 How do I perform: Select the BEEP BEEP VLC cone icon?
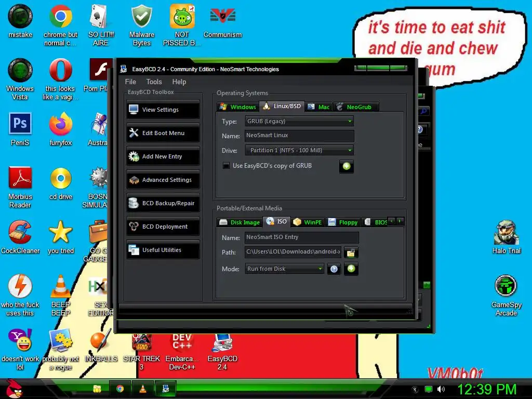click(x=60, y=296)
